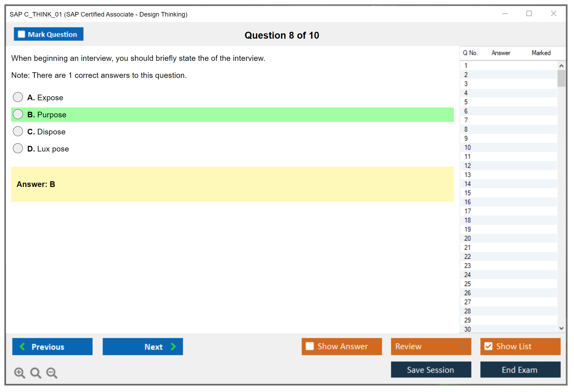Close the SAP C_THINK_01 window

point(553,14)
